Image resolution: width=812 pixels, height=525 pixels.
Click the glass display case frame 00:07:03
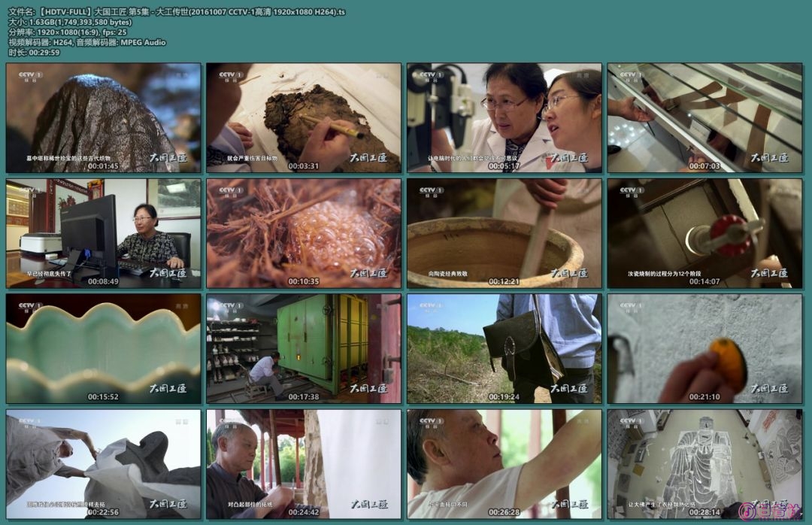point(704,117)
